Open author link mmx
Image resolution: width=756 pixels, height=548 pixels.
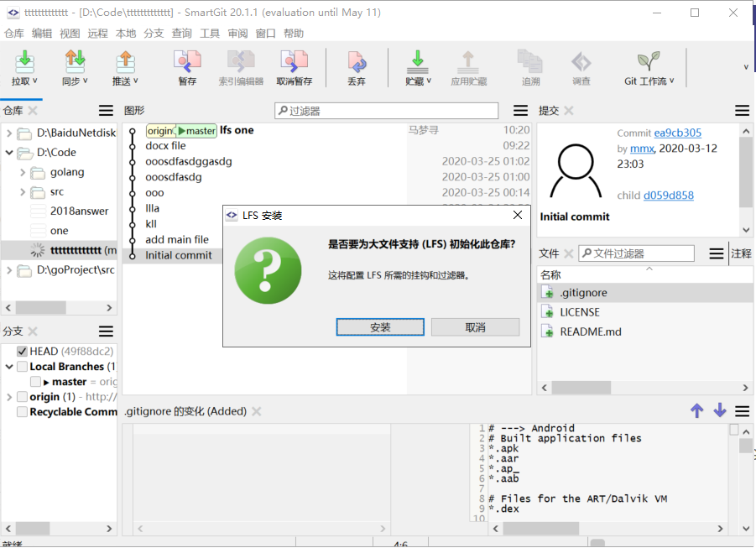pos(642,149)
